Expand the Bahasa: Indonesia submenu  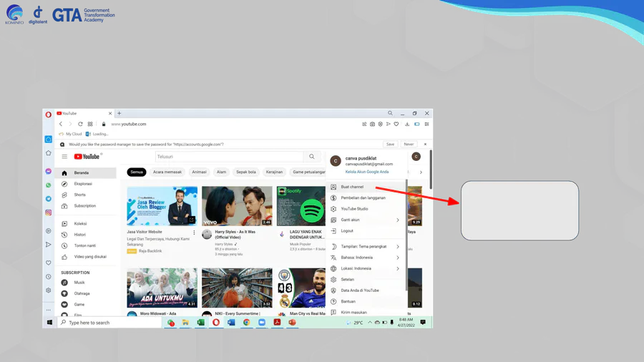tap(398, 258)
